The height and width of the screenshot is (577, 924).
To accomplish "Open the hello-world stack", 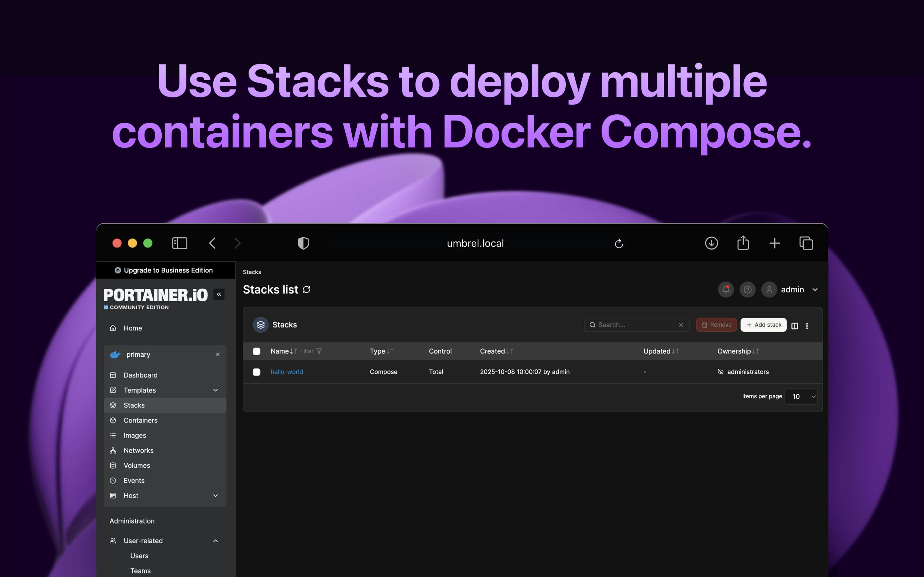I will point(287,372).
